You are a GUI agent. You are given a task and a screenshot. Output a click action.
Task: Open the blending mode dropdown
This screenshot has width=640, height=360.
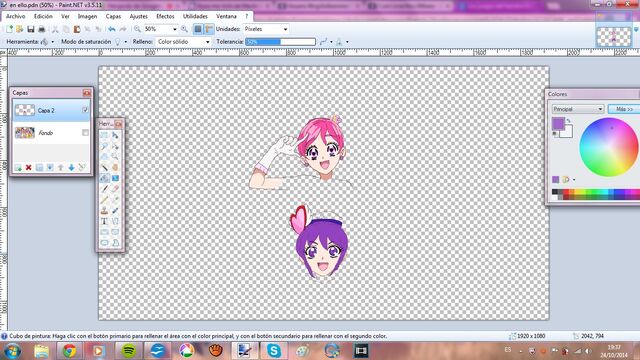pos(347,42)
